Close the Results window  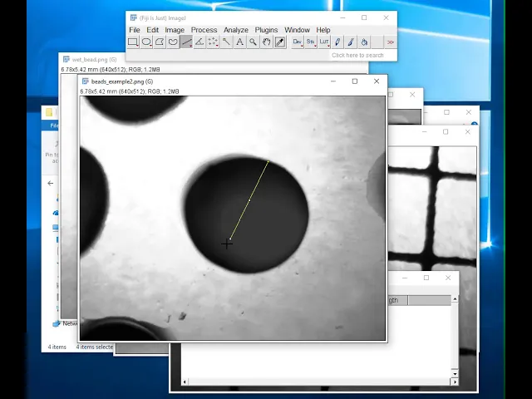448,278
